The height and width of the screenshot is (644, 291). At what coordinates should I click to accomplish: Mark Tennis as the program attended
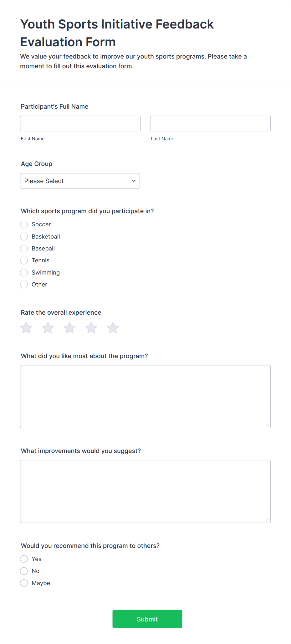click(24, 260)
